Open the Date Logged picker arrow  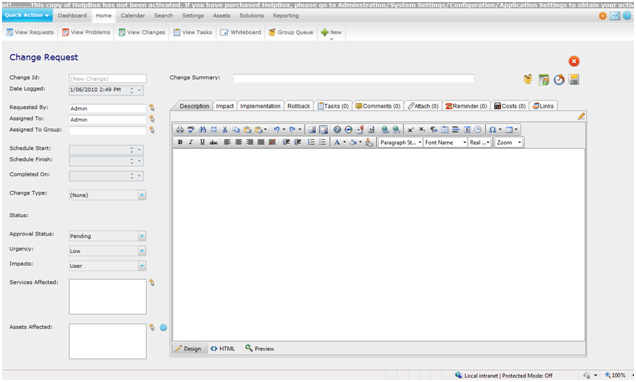point(139,90)
